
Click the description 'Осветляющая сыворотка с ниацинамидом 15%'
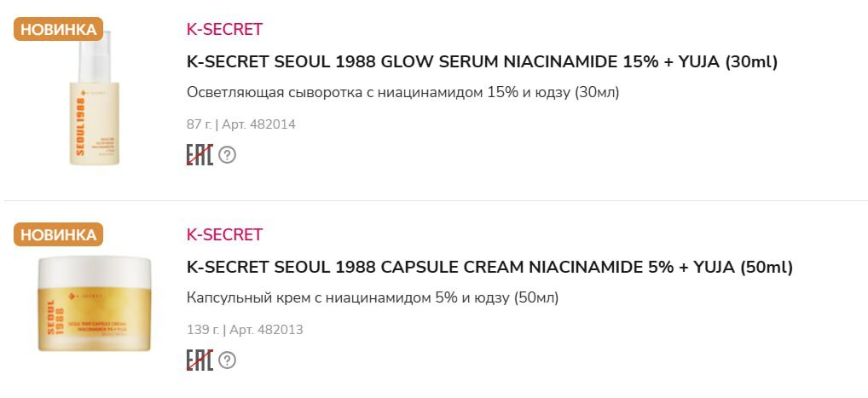pos(402,92)
